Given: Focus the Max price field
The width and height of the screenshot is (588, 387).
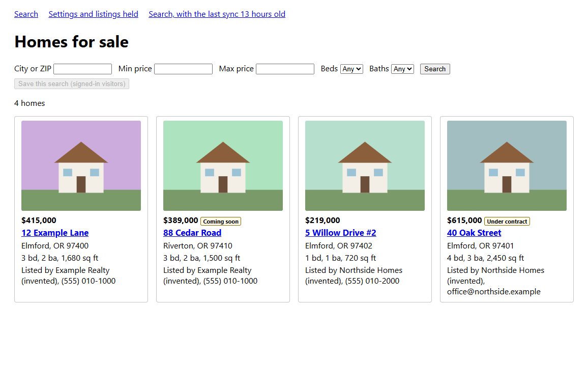Looking at the screenshot, I should [x=285, y=69].
